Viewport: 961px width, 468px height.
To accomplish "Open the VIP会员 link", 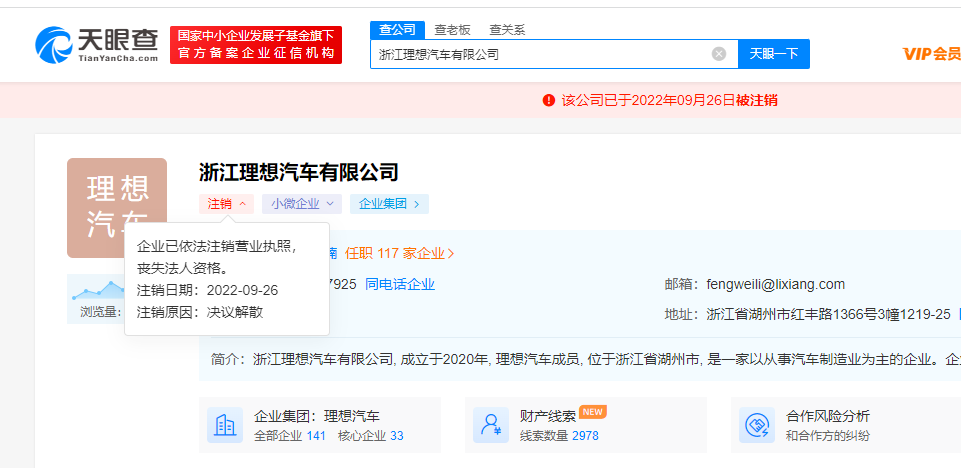I will click(932, 54).
